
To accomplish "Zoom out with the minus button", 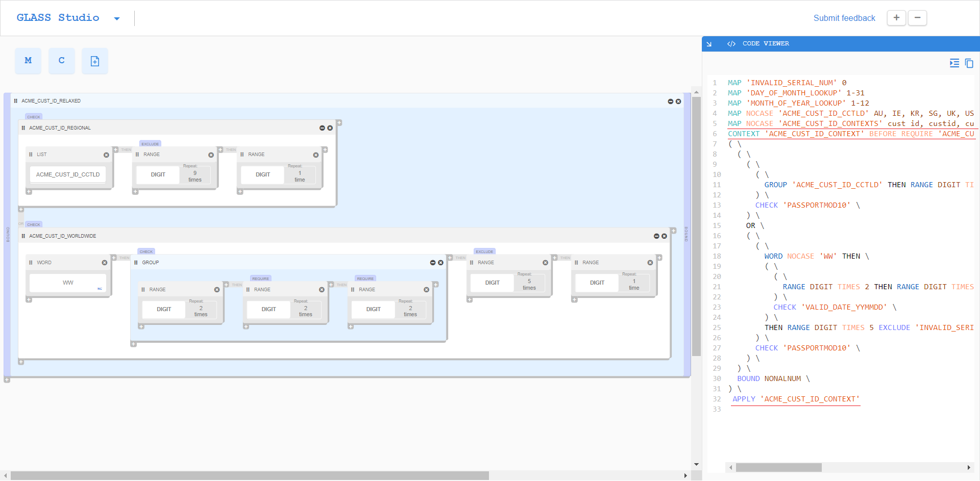I will point(917,18).
